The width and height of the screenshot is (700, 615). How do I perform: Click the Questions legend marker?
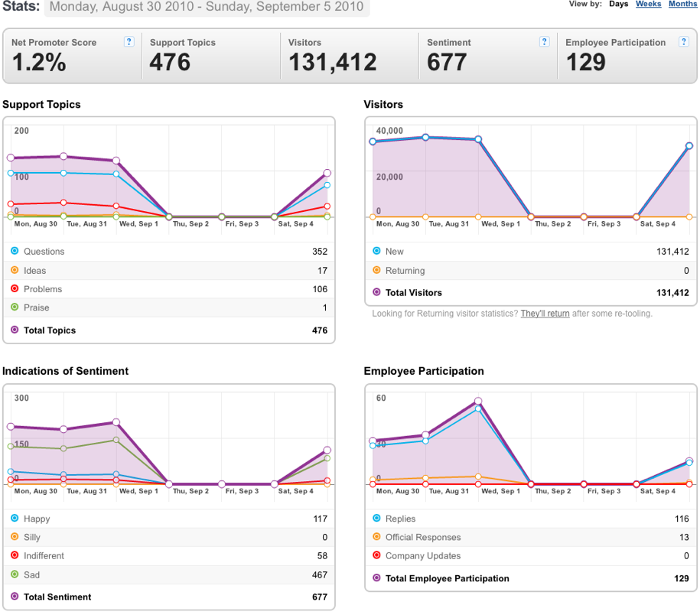[15, 251]
